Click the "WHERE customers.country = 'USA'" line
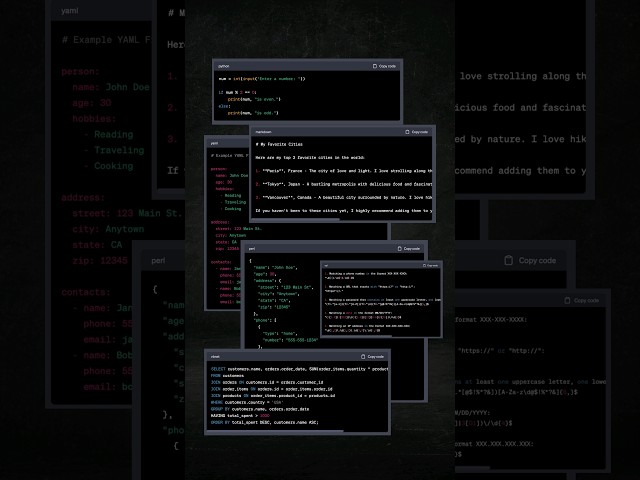 [x=247, y=402]
